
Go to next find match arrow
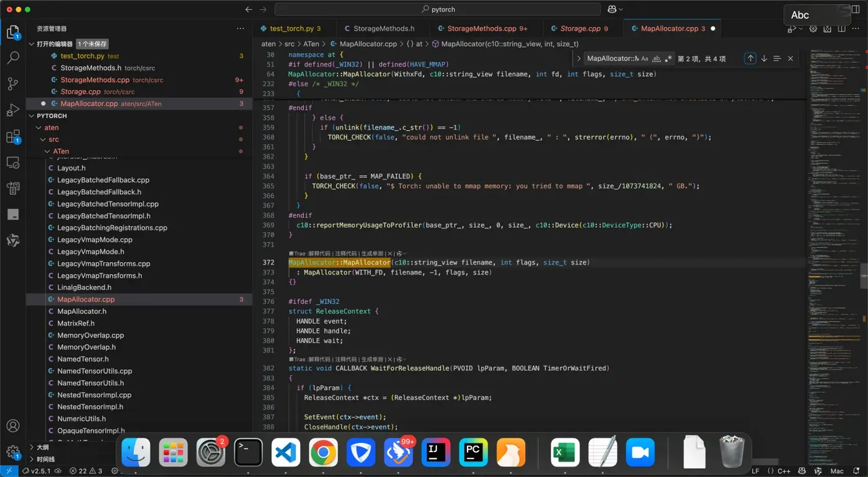click(x=764, y=58)
